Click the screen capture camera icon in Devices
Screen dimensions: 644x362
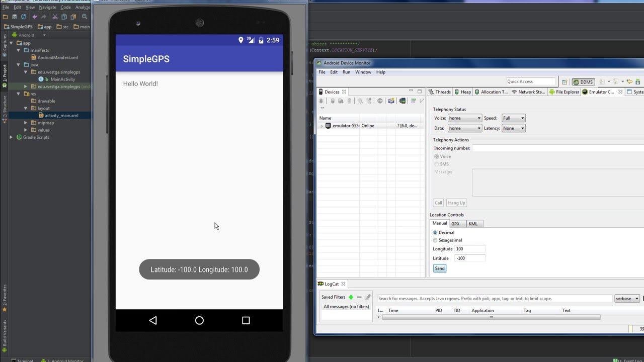point(391,101)
